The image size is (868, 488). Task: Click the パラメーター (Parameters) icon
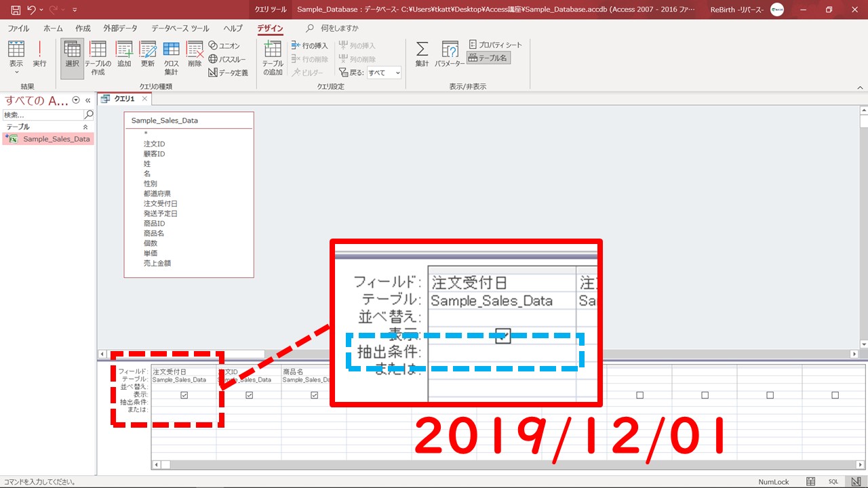tap(450, 54)
